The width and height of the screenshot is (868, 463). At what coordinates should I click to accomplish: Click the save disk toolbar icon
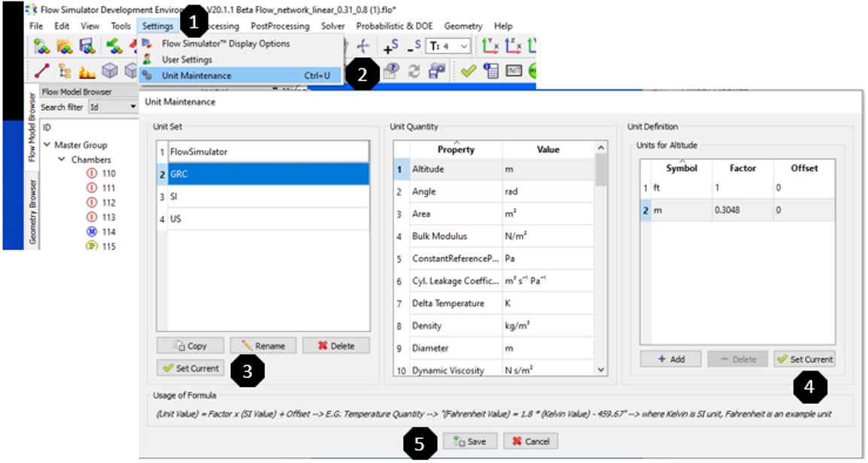tap(87, 47)
